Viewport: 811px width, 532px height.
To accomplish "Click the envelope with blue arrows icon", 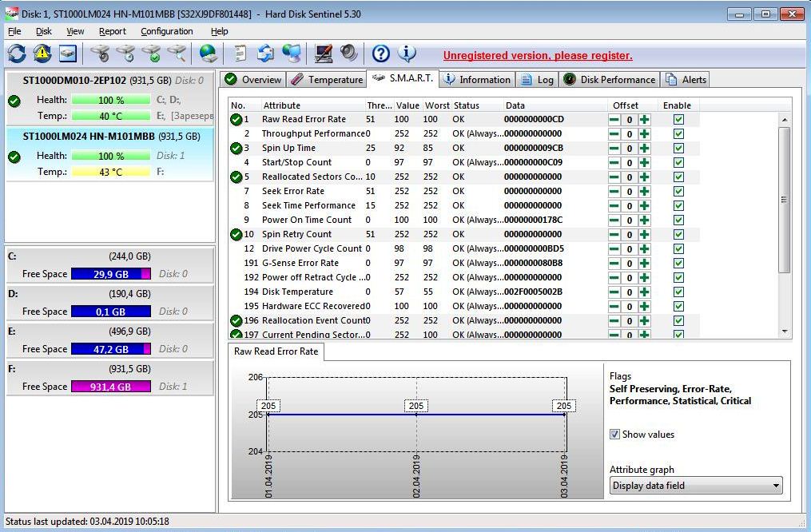I will coord(266,54).
